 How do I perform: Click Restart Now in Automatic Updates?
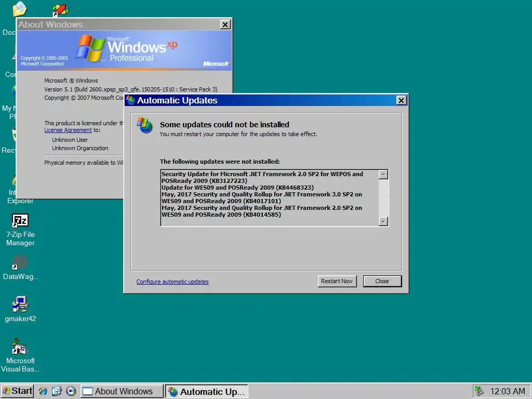coord(337,281)
